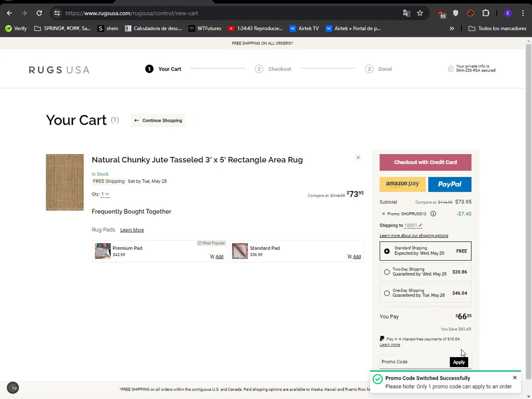Screen dimensions: 532x399
Task: Open the WTFutures bookmark
Action: click(205, 28)
